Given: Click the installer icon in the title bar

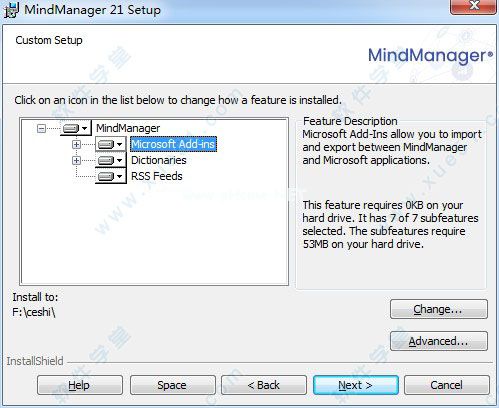Looking at the screenshot, I should tap(12, 10).
